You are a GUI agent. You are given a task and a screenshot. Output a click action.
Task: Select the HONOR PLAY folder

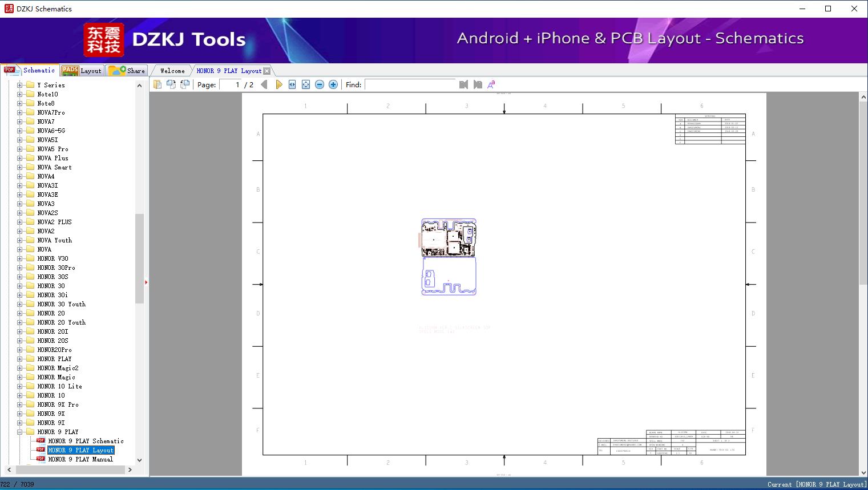coord(54,359)
